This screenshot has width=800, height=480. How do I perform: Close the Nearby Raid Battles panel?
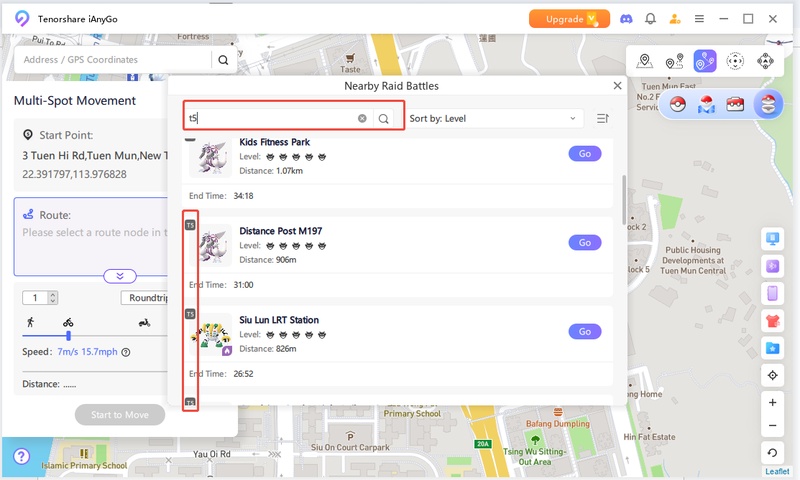tap(617, 86)
